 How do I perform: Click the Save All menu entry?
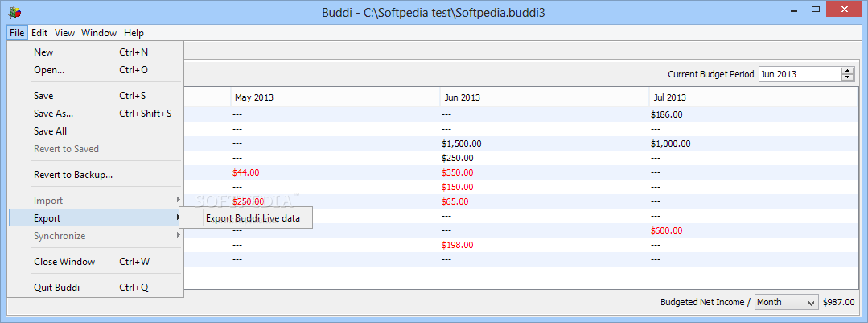[x=96, y=130]
